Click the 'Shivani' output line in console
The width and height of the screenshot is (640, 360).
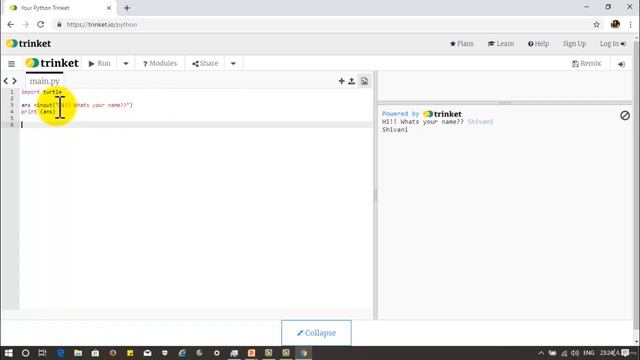tap(395, 130)
